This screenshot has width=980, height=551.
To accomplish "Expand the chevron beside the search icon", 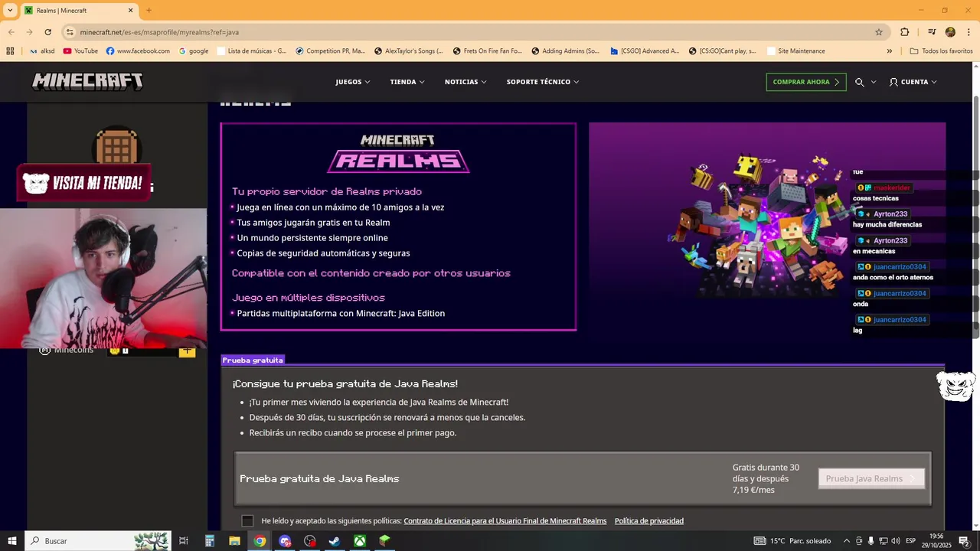I will tap(874, 82).
